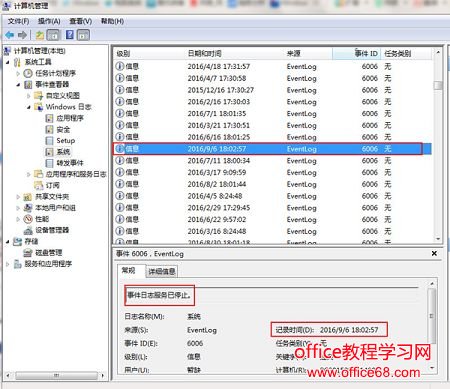450x389 pixels.
Task: Select 服务和应用程序 node
Action: coord(48,264)
